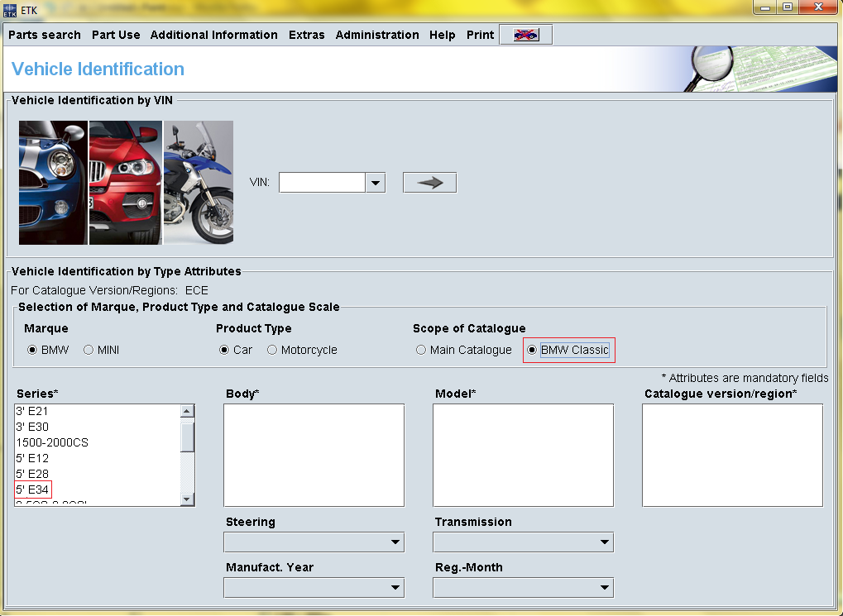Select 5' E28 in Series list

pyautogui.click(x=98, y=474)
